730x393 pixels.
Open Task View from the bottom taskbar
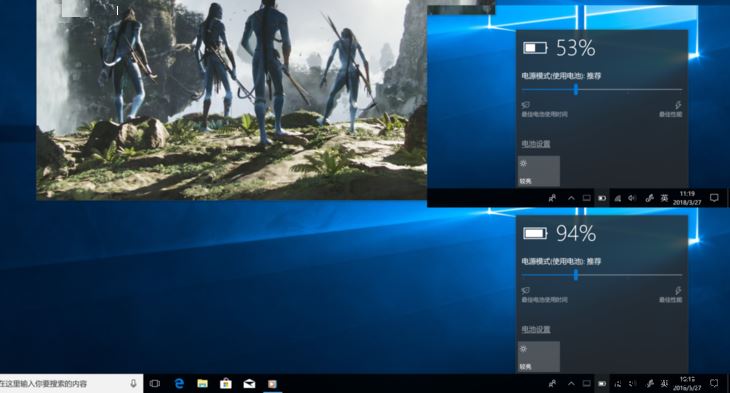coord(155,384)
